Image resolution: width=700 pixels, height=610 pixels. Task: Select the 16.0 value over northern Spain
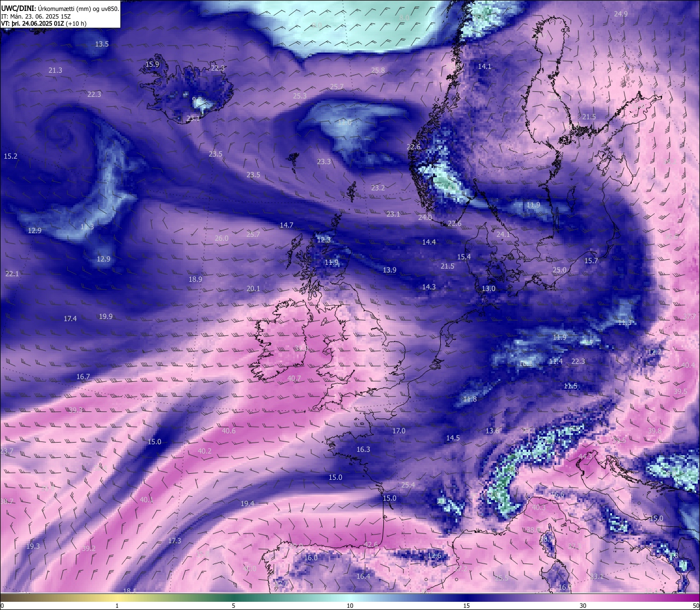click(311, 558)
